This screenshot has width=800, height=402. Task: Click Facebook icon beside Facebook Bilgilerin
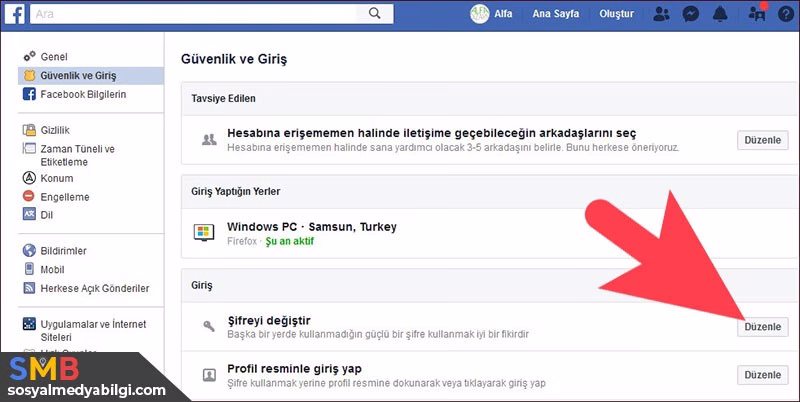click(x=30, y=94)
